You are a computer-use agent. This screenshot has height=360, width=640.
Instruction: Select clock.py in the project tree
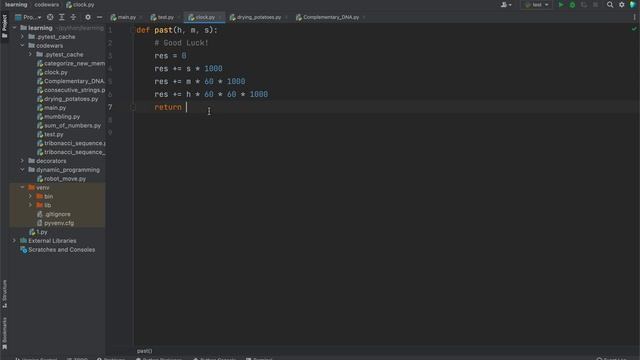pos(53,72)
